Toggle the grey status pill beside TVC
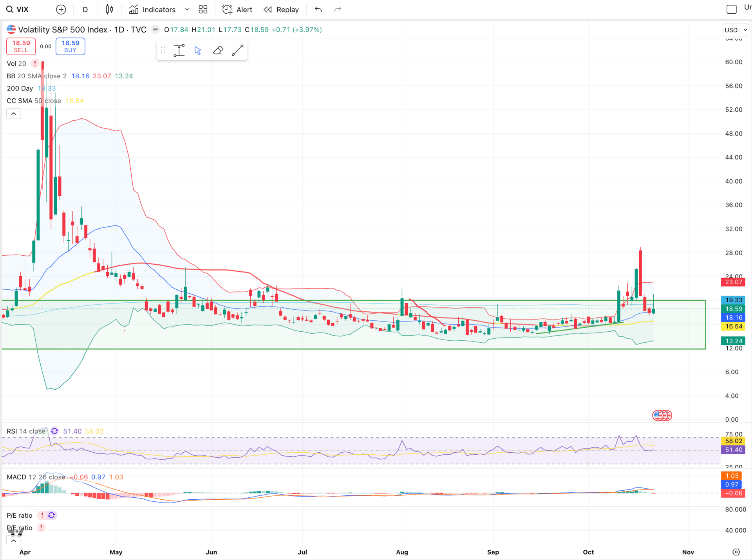Image resolution: width=752 pixels, height=560 pixels. pyautogui.click(x=155, y=30)
